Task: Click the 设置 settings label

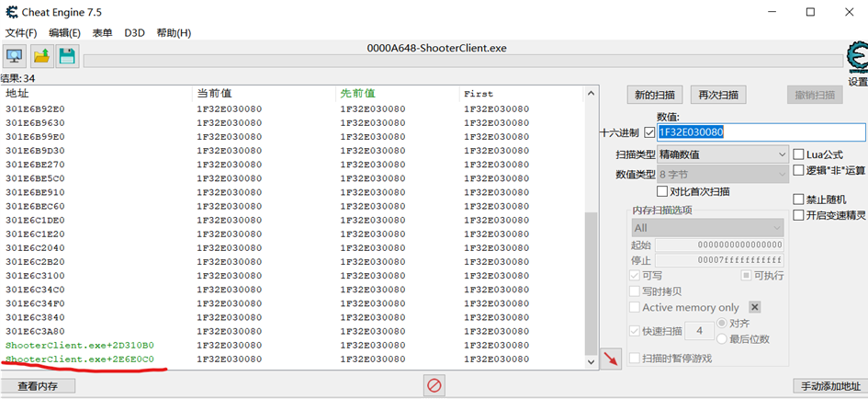Action: pos(858,82)
